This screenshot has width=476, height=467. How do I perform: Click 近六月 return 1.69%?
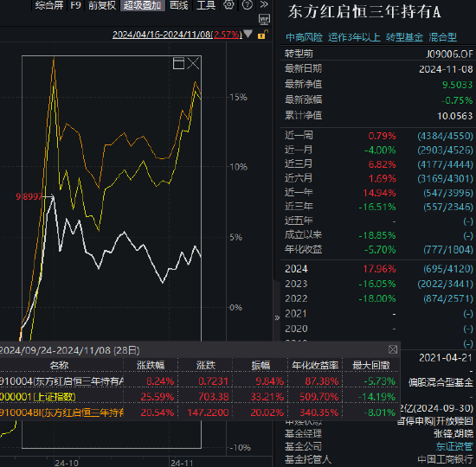(x=382, y=179)
